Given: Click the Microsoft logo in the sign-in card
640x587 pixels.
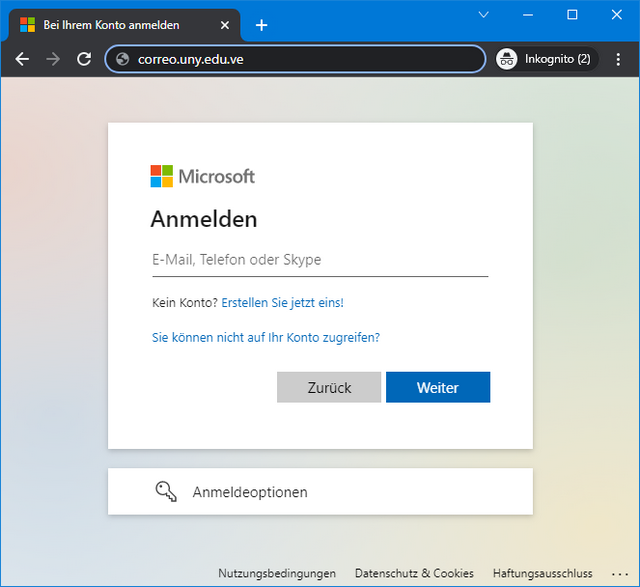Looking at the screenshot, I should [x=202, y=176].
